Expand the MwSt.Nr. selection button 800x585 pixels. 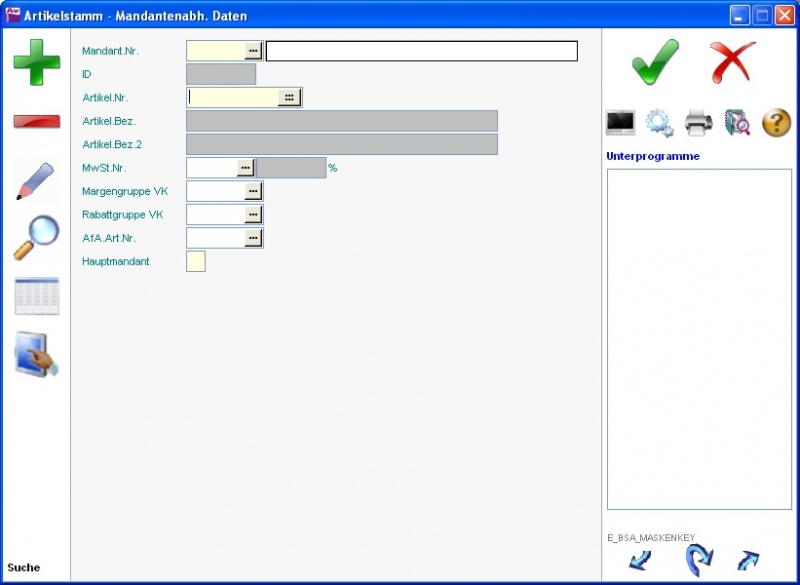[245, 168]
